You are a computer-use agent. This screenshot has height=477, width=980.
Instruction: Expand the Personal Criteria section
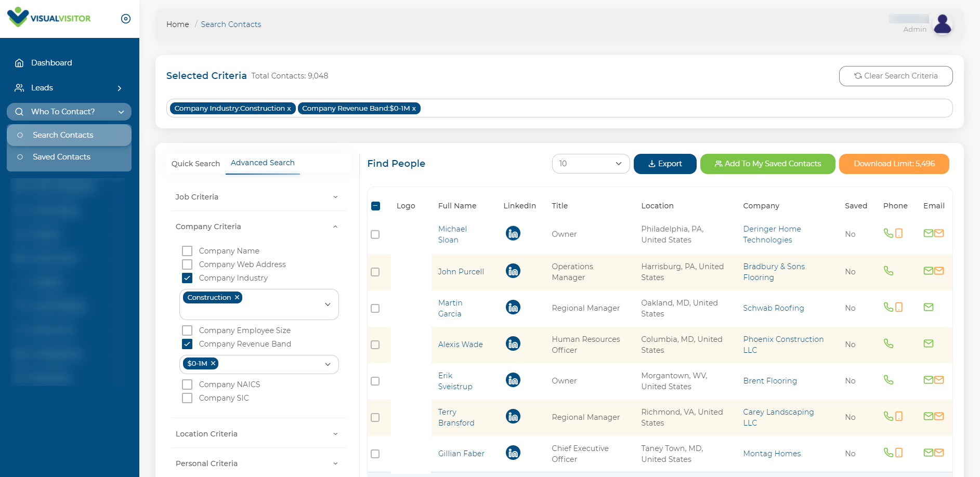point(258,463)
